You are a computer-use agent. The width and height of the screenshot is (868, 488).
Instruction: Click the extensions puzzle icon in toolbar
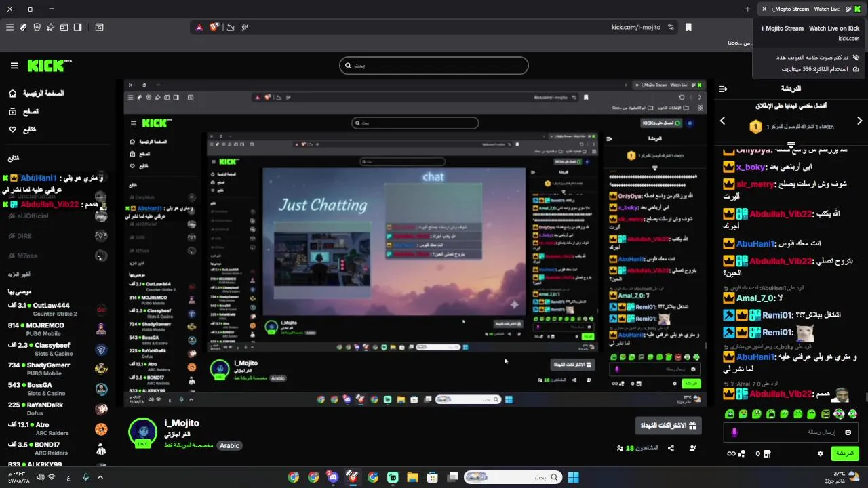(x=50, y=27)
